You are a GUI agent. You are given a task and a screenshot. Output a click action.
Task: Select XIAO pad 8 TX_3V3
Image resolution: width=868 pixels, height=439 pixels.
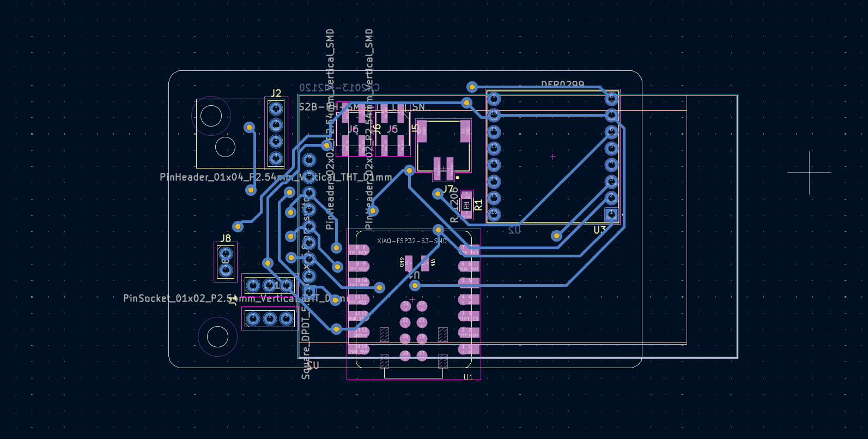359,250
